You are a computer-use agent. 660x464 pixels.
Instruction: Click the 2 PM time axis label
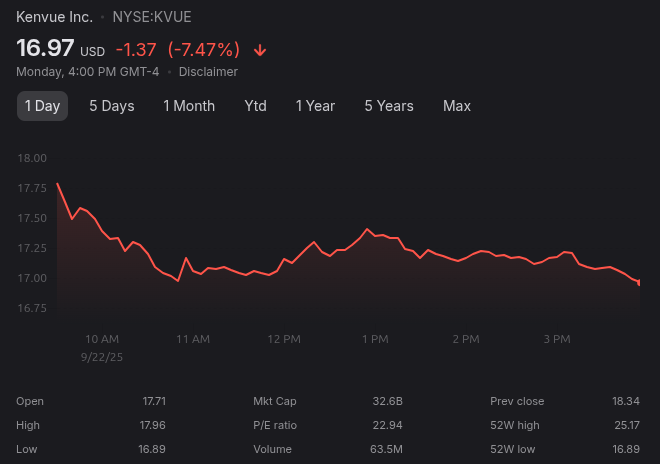tap(466, 339)
